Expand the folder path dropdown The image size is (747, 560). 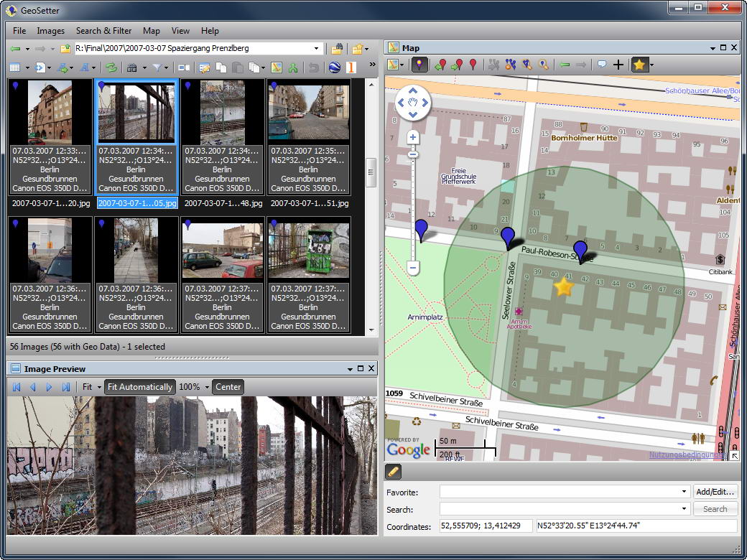click(x=316, y=49)
